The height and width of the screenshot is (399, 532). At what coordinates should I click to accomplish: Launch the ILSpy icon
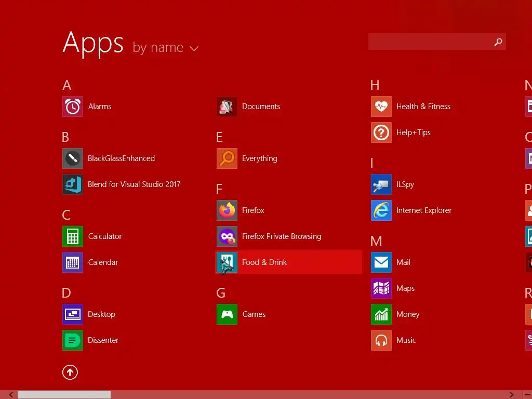pyautogui.click(x=381, y=184)
